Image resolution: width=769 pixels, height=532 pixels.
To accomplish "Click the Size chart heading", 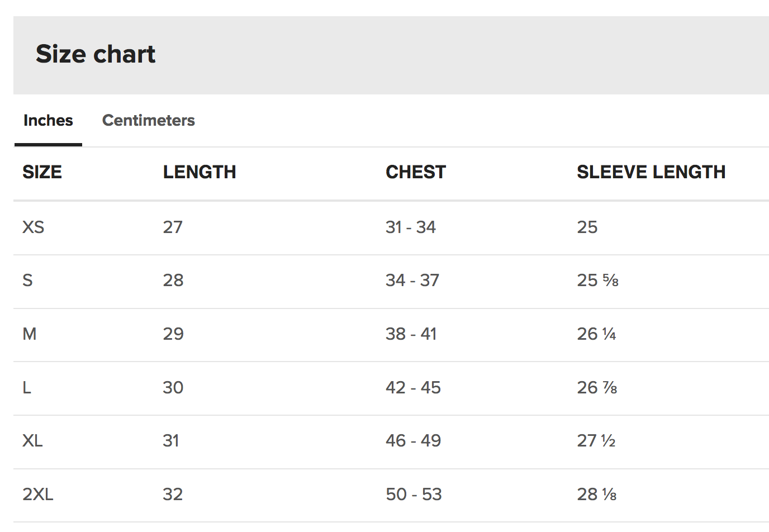I will (96, 54).
